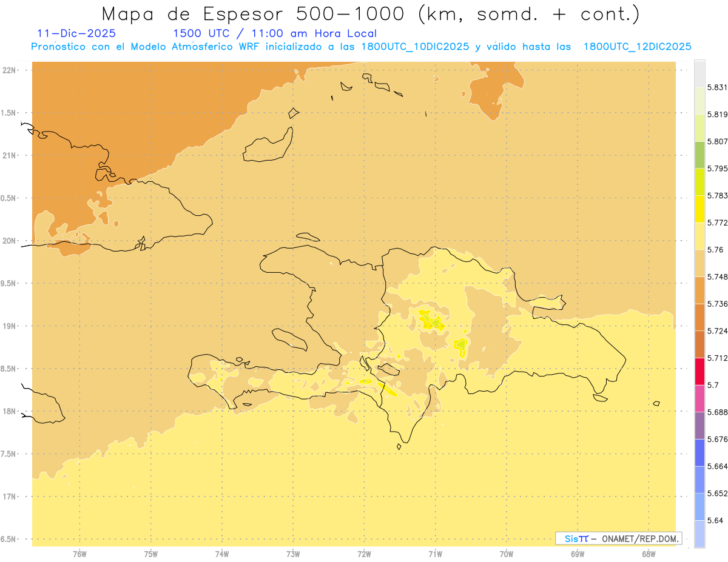
Task: Click the time label '1500 UTC / 11:00 am Hora Local'
Action: click(x=275, y=34)
